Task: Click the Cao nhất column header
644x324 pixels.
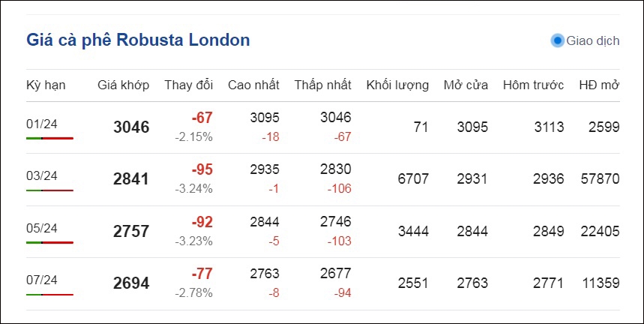Action: point(253,85)
